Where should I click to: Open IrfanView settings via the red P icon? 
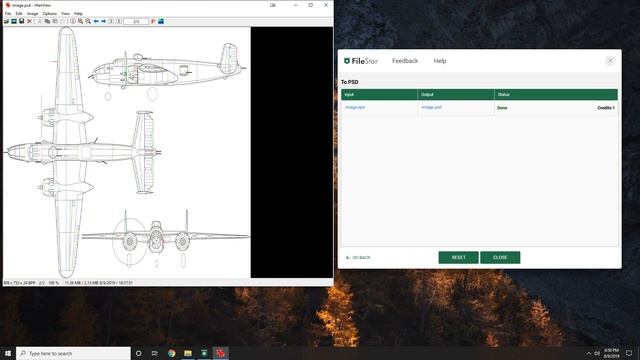pos(153,21)
